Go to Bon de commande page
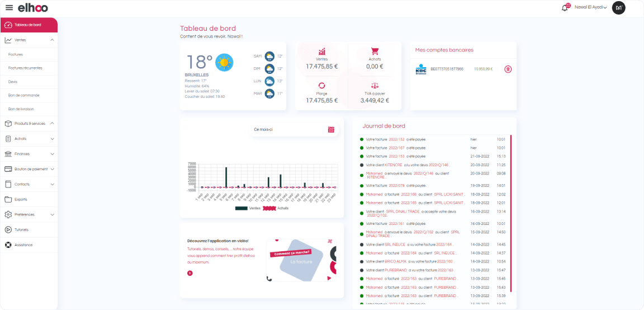The image size is (644, 310). 24,95
